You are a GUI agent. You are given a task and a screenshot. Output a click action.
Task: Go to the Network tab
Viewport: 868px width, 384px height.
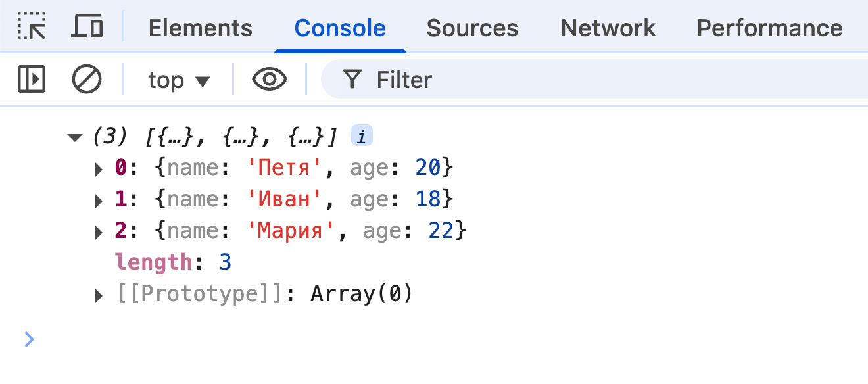coord(608,28)
